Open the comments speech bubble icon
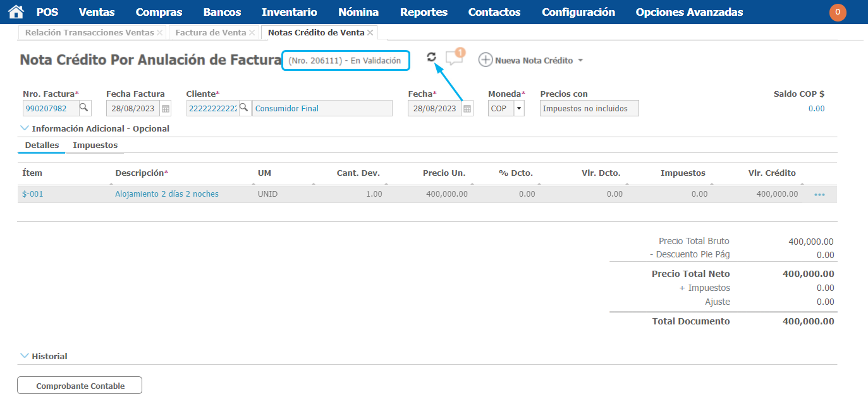This screenshot has width=868, height=406. [454, 58]
